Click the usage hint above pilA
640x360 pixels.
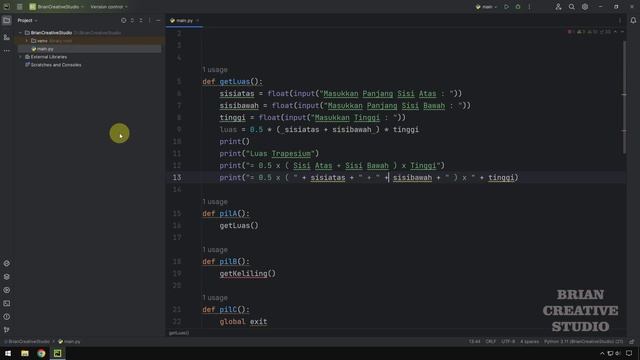coord(215,202)
